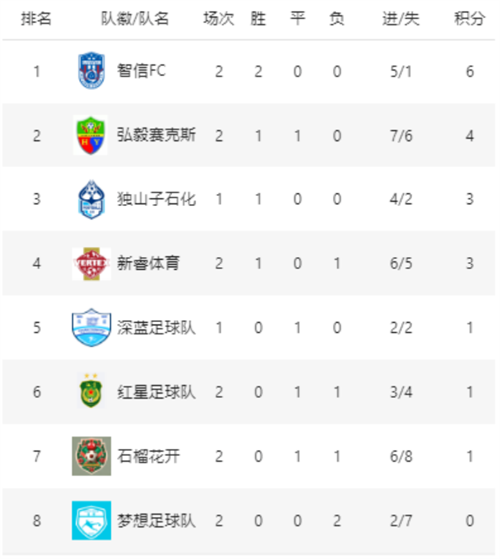
Task: Click the 梦想足球队 cyan badge
Action: (x=91, y=520)
